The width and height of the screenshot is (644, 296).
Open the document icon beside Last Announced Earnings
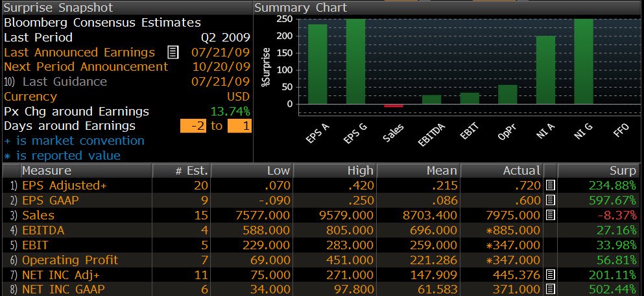[173, 52]
